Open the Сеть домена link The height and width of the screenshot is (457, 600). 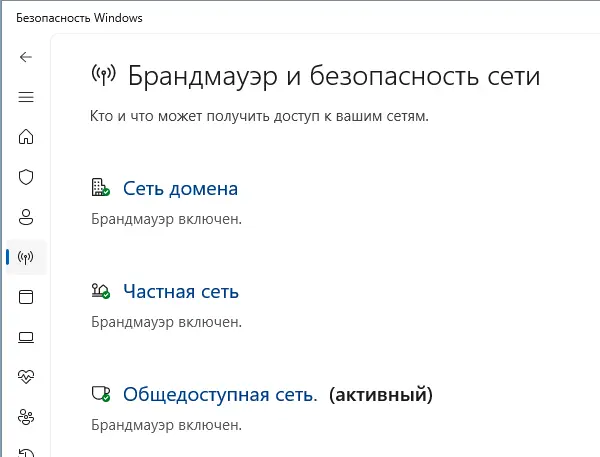[x=180, y=188]
